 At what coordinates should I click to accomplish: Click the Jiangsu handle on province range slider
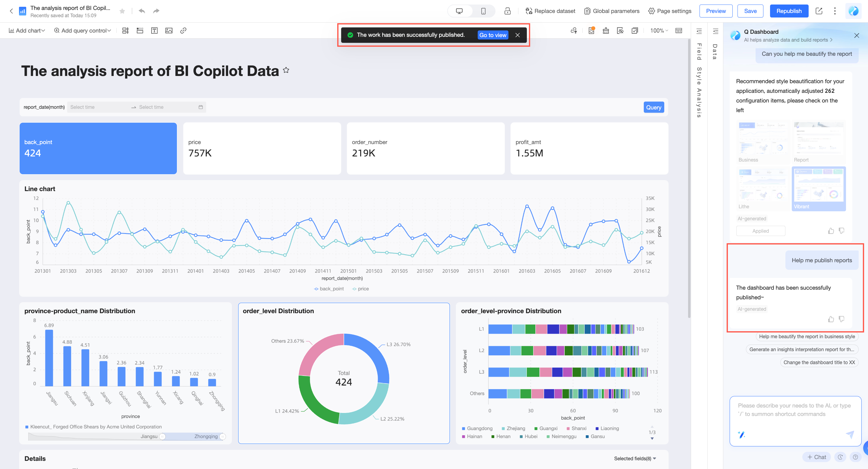click(x=162, y=436)
